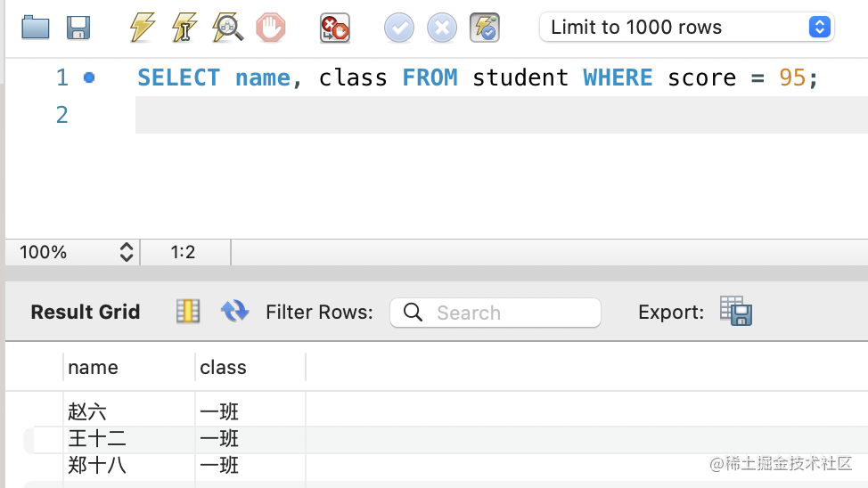868x488 pixels.
Task: Open the Limit to 1000 rows dropdown
Action: tap(686, 28)
